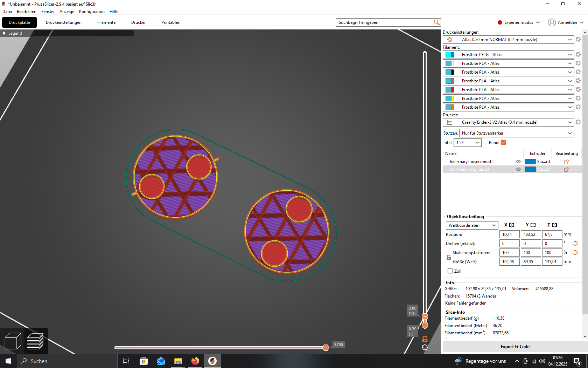Open printer settings gear for Creality Ender-3
Screen dimensions: 588x368
point(578,122)
